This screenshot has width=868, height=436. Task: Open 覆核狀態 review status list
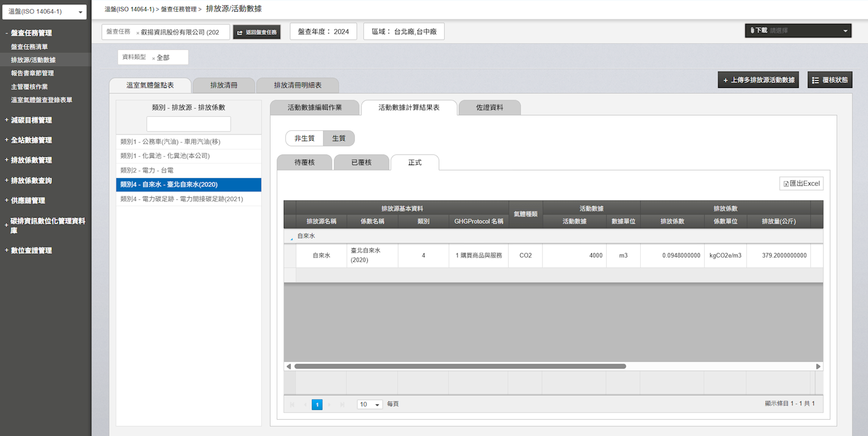[829, 80]
